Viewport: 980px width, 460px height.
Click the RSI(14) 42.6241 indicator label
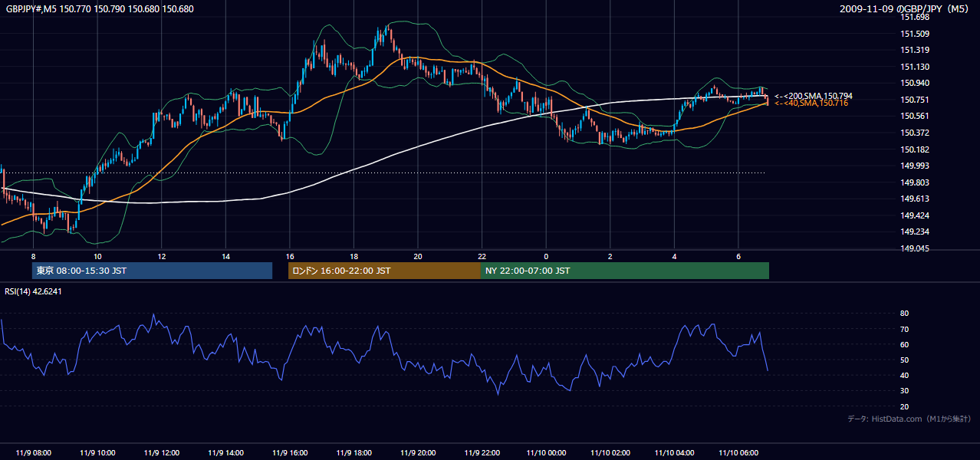coord(33,291)
